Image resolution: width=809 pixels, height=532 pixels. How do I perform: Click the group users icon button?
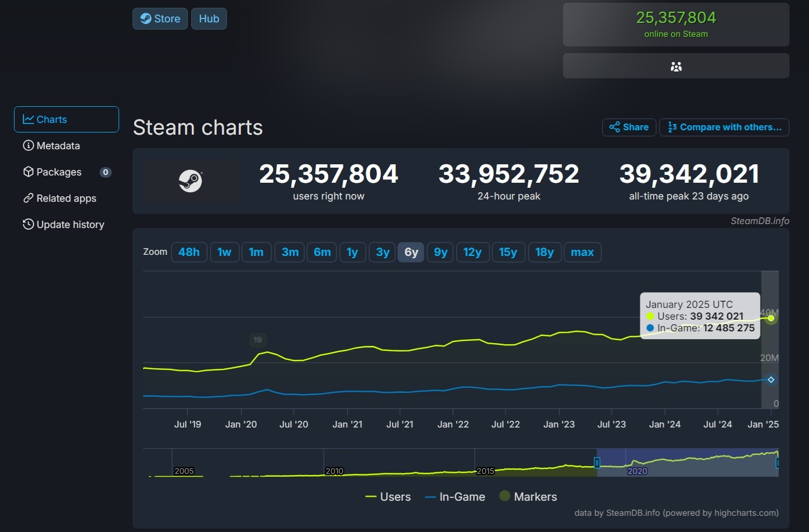[676, 66]
